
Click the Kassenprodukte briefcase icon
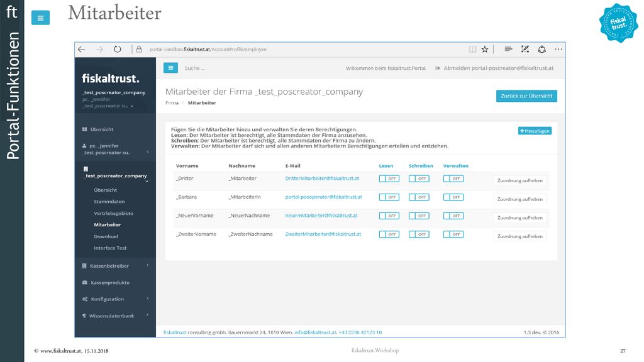tap(85, 282)
